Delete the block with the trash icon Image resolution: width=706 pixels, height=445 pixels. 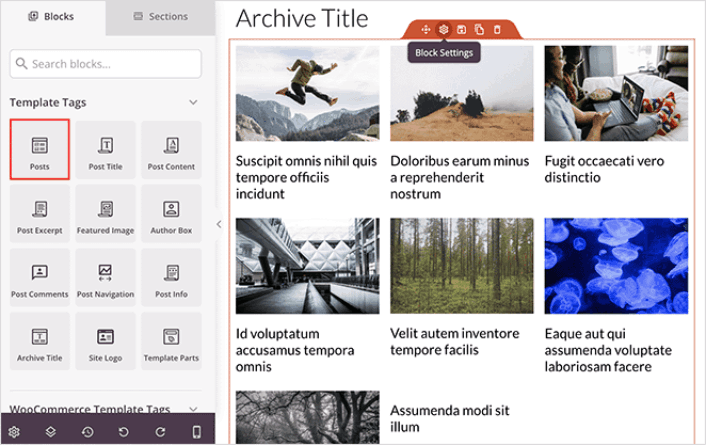(x=496, y=30)
